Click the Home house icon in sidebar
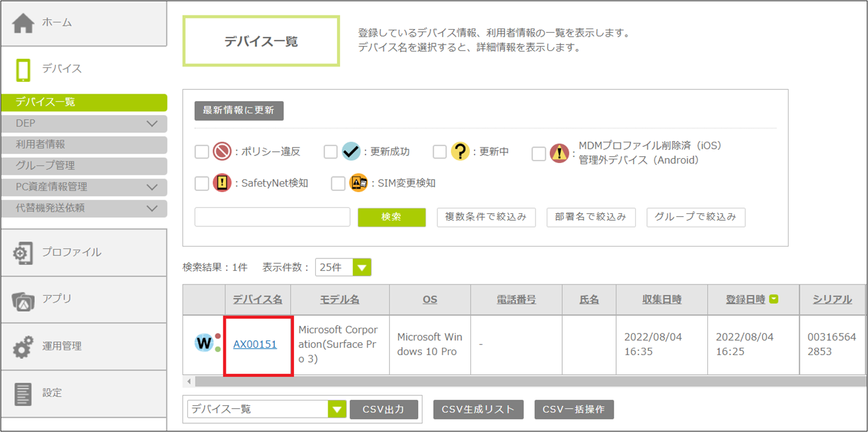The height and width of the screenshot is (432, 868). point(23,23)
